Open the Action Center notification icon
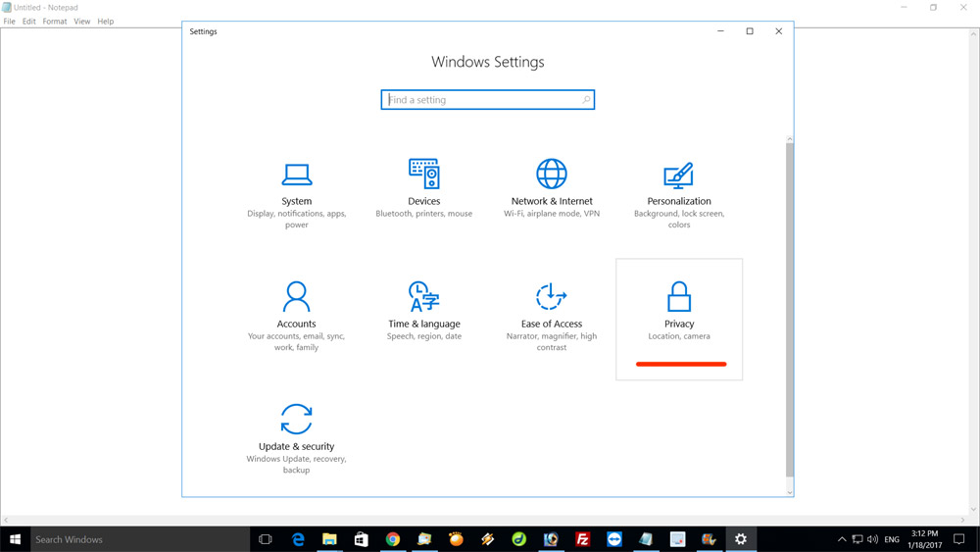Screen dimensions: 980x552 [958, 539]
